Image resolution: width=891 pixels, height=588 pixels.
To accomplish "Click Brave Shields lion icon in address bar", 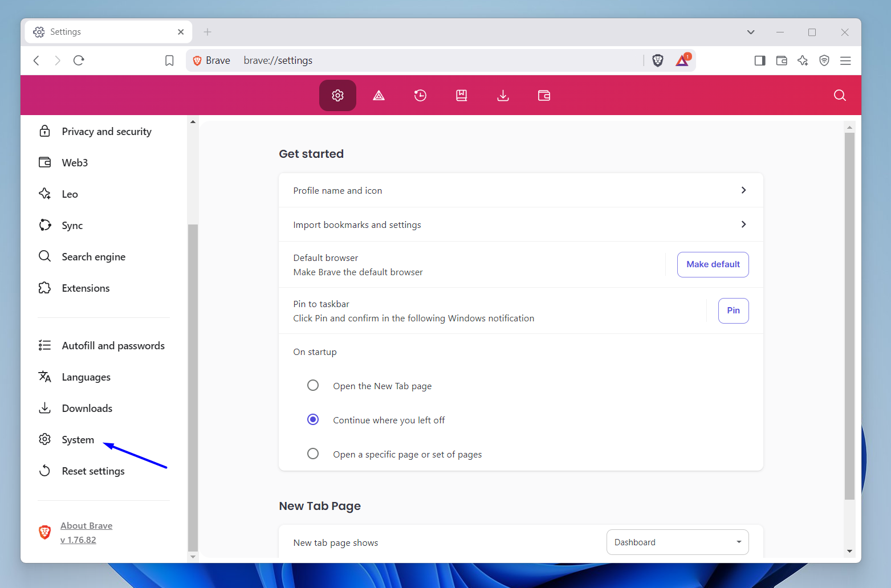I will [658, 60].
